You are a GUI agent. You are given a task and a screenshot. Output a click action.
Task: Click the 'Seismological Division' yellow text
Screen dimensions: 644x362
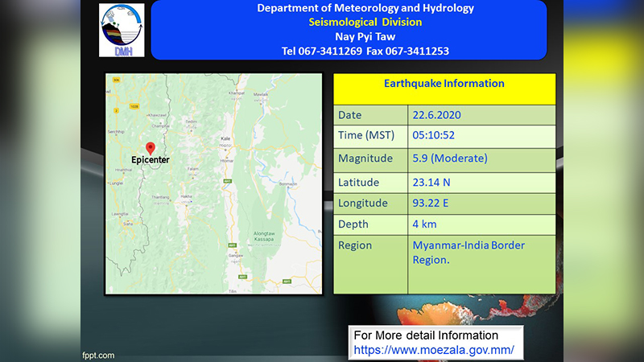pyautogui.click(x=365, y=23)
